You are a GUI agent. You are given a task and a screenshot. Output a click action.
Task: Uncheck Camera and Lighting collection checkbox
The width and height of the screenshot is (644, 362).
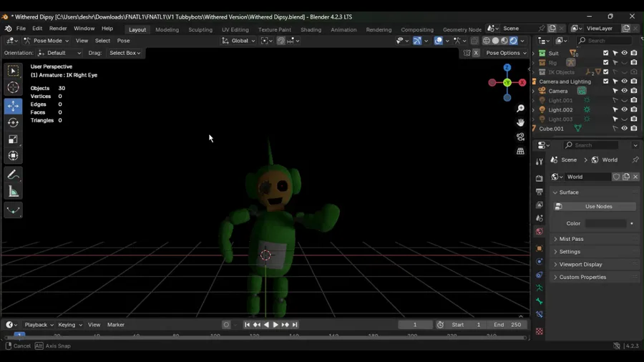tap(606, 82)
